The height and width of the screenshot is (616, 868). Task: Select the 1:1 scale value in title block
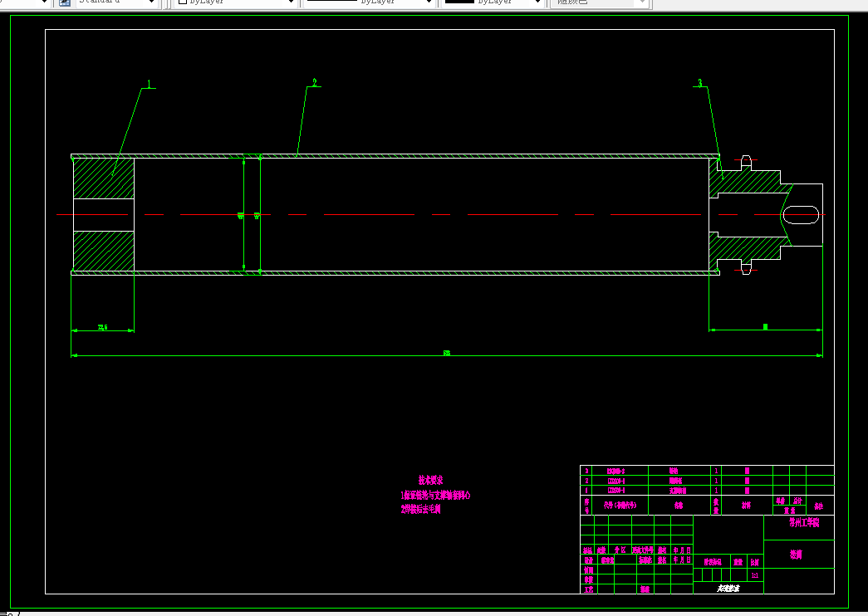pos(755,575)
